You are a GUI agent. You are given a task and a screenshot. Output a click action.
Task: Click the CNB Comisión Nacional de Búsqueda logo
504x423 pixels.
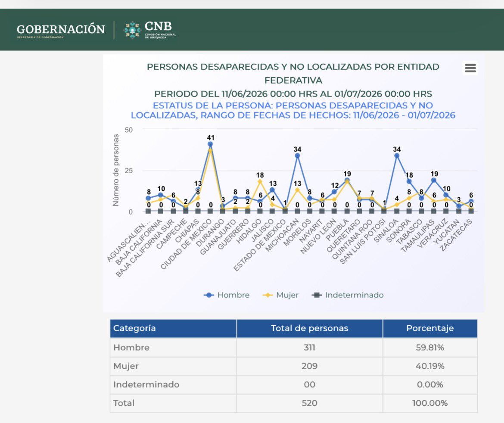coord(150,30)
